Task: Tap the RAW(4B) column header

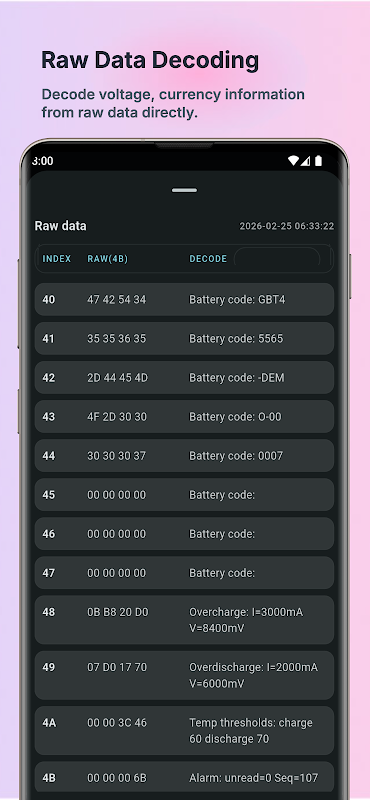Action: point(108,259)
